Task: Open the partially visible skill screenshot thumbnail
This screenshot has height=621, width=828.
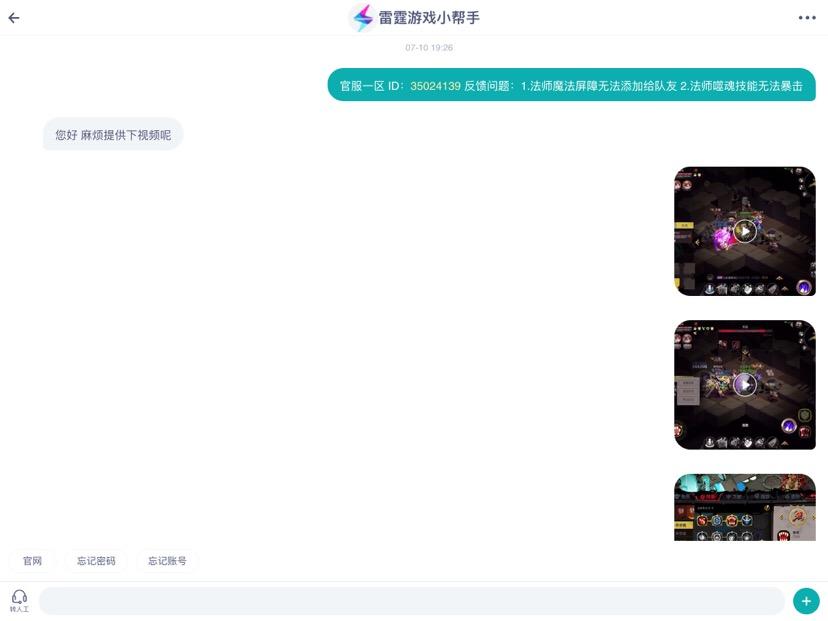Action: [745, 507]
